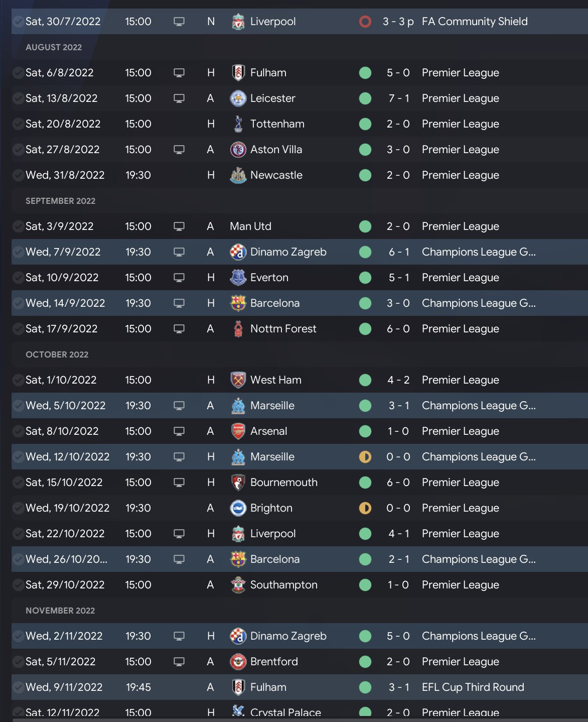Collapse the NOVEMBER 2022 month section
Screen dimensions: 588x722
[x=60, y=611]
